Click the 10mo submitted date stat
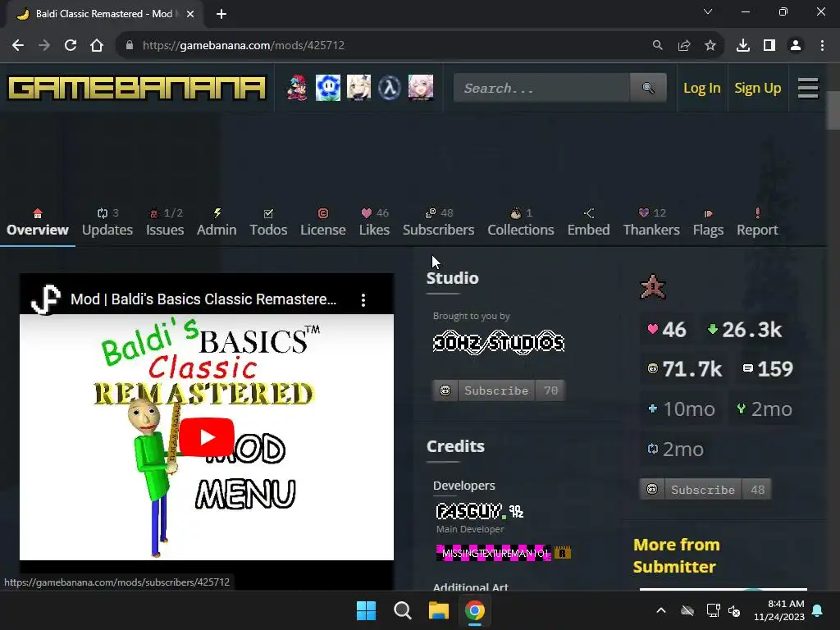Screen dimensions: 840x630 [682, 409]
